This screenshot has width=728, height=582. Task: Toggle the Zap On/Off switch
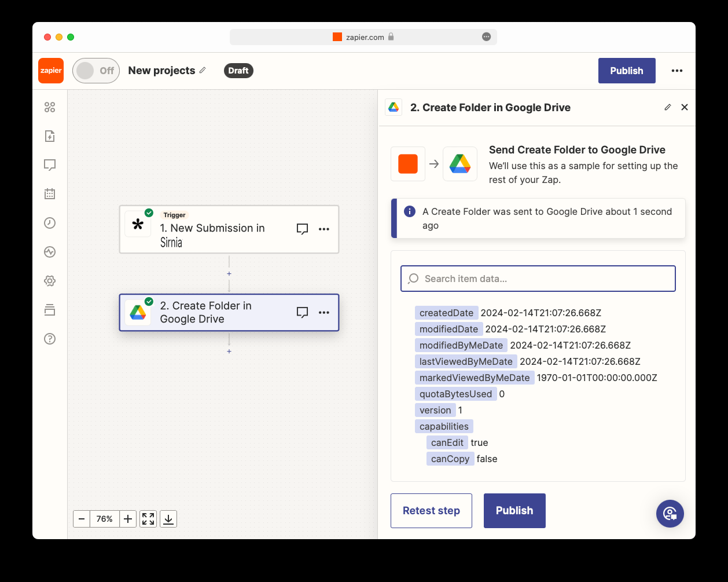tap(96, 71)
